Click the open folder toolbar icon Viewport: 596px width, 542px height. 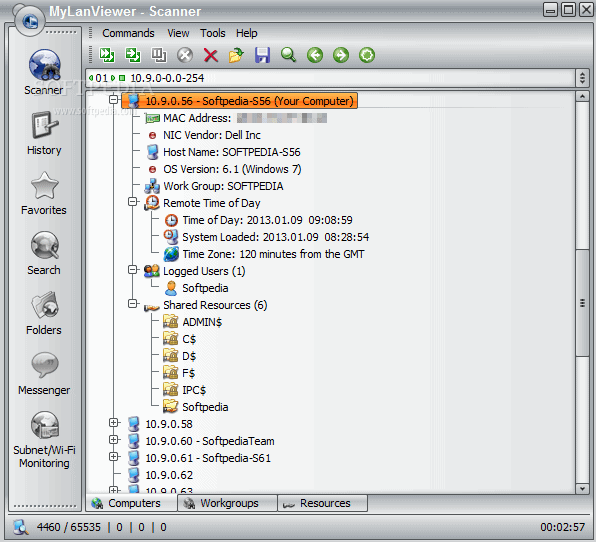point(236,55)
